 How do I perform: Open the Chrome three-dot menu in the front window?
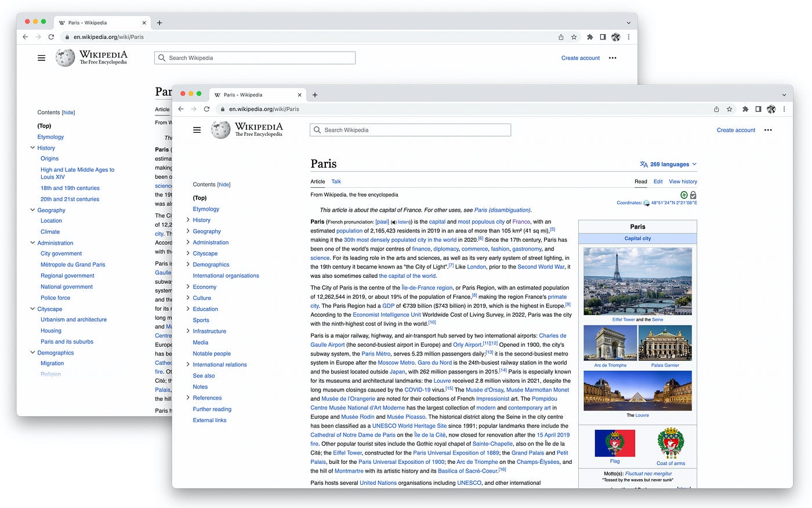(784, 109)
